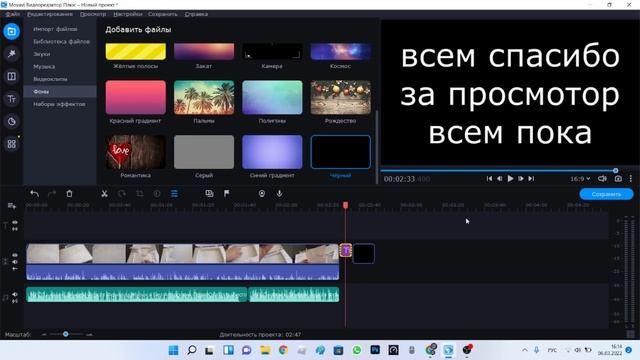Toggle visibility of the main video track
640x360 pixels.
[15, 256]
